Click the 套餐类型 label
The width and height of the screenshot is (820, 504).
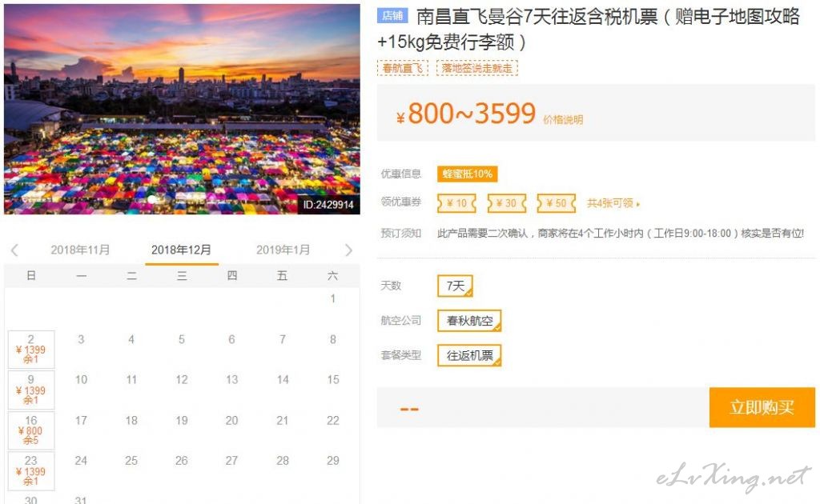(x=400, y=355)
